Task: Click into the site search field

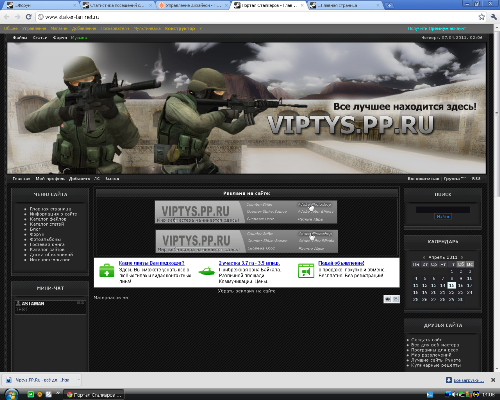Action: click(443, 210)
